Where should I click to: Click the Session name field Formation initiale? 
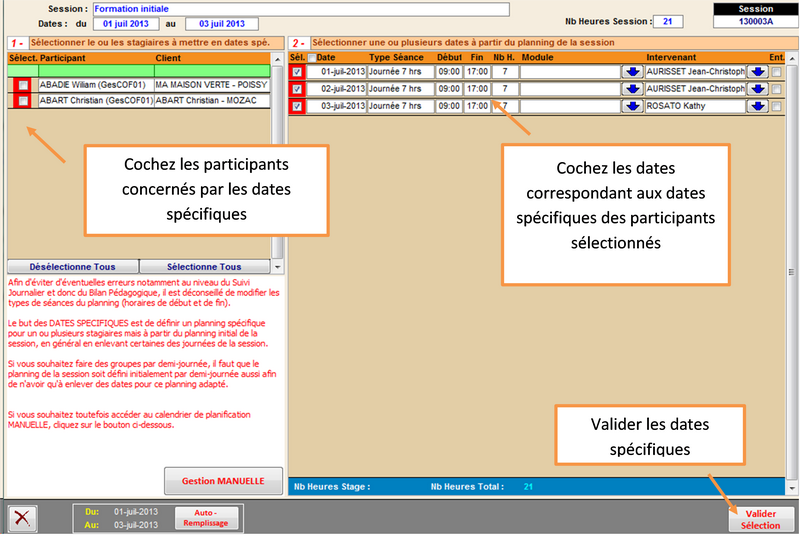(x=300, y=9)
